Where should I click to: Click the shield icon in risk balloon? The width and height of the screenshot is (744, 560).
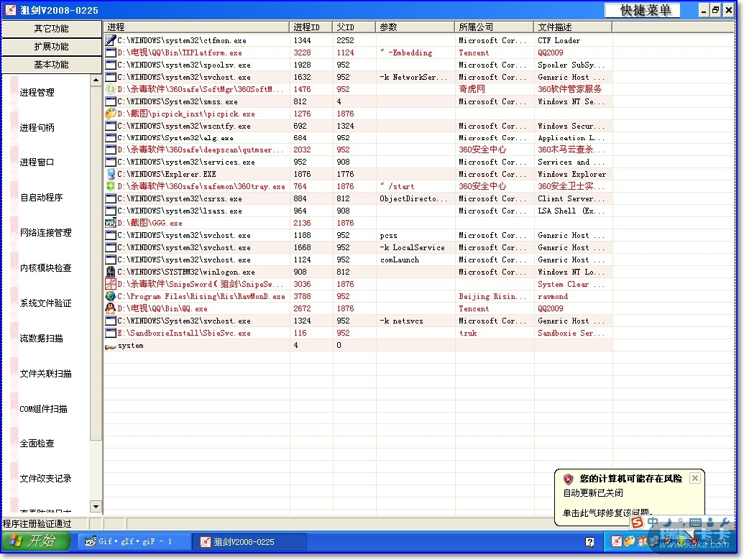568,479
